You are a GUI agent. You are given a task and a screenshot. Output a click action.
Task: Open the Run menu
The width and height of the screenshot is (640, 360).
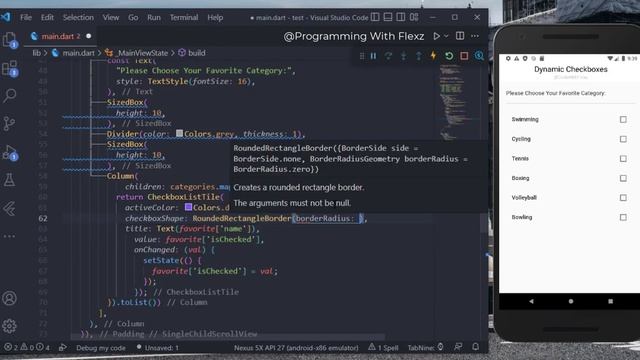[x=154, y=18]
